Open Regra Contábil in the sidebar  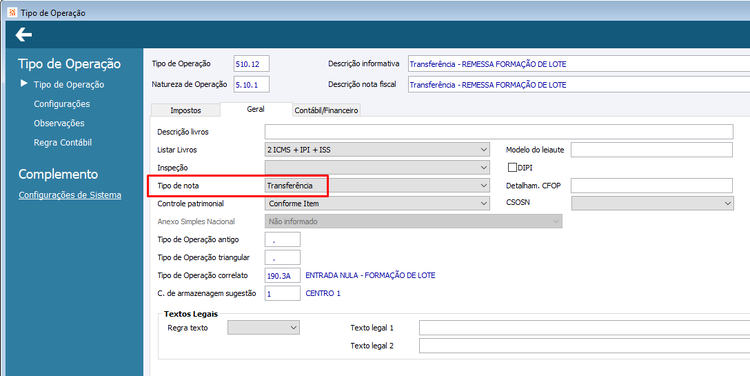63,143
